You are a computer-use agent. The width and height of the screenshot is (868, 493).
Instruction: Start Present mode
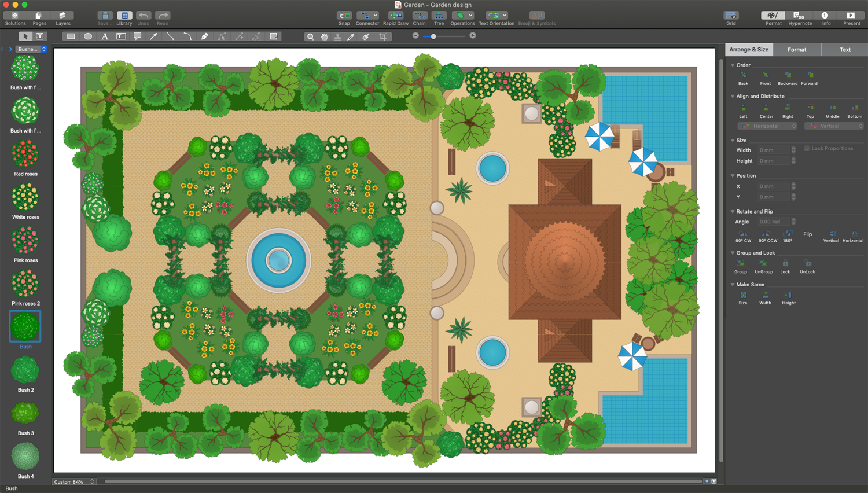click(851, 19)
